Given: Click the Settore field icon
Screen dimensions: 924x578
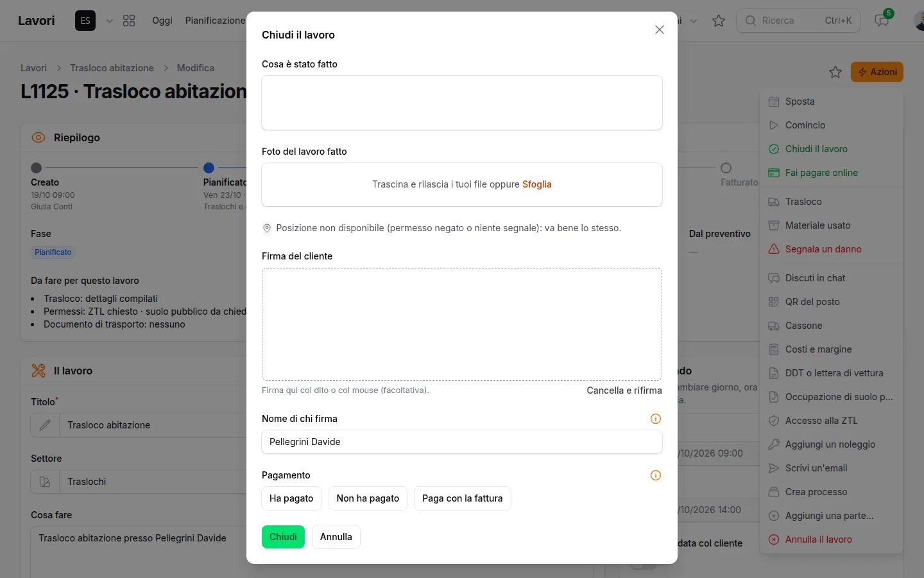Looking at the screenshot, I should pos(45,482).
